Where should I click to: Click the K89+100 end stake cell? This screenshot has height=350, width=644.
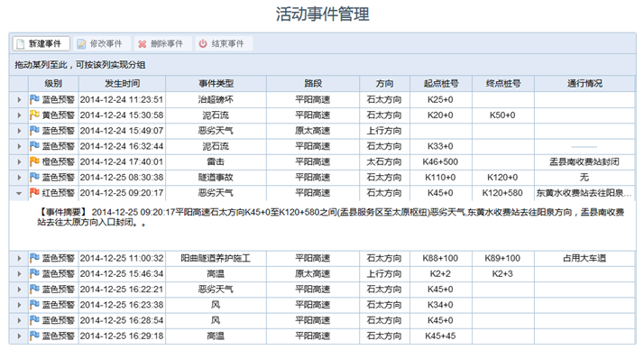(x=502, y=259)
